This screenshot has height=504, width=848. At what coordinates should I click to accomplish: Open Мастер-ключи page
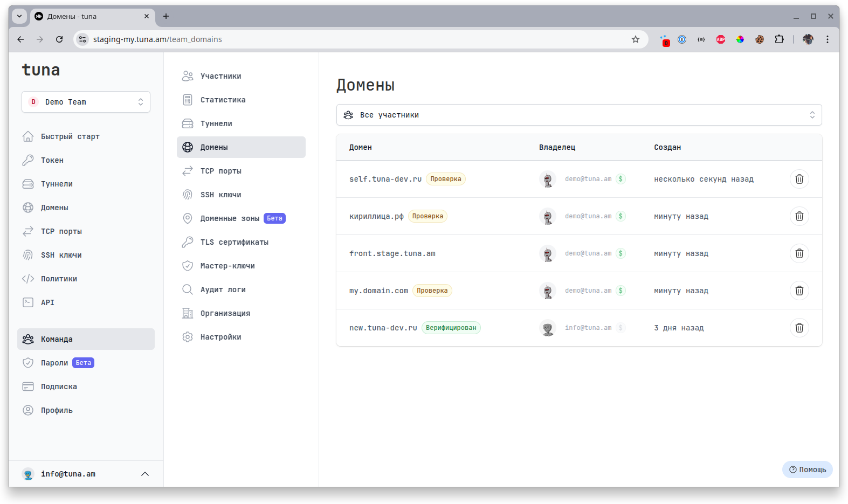[241, 266]
